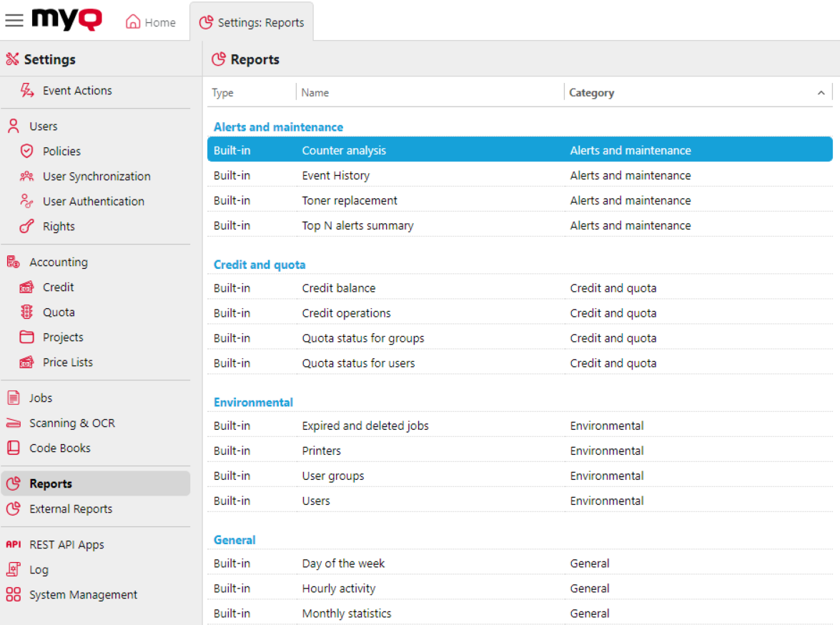Select the Scanning & OCR icon
The width and height of the screenshot is (840, 625).
pos(15,423)
